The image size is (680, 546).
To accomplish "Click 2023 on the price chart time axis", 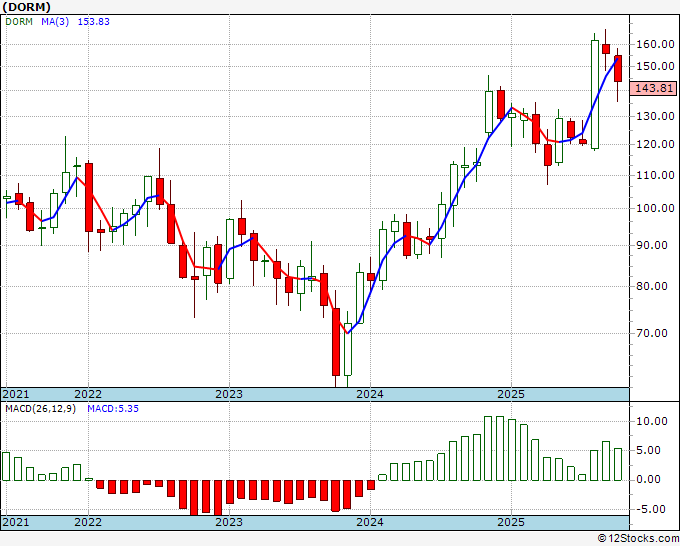I will tap(229, 394).
